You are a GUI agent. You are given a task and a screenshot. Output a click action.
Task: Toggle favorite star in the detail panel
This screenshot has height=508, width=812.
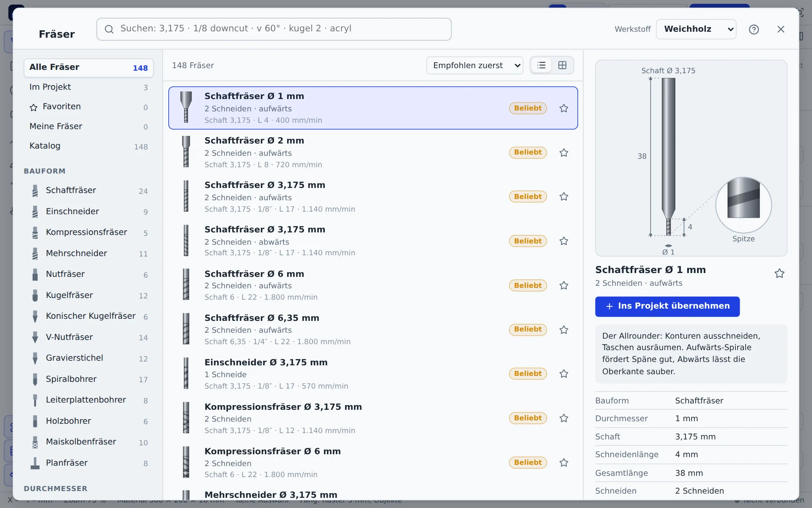[x=779, y=273]
